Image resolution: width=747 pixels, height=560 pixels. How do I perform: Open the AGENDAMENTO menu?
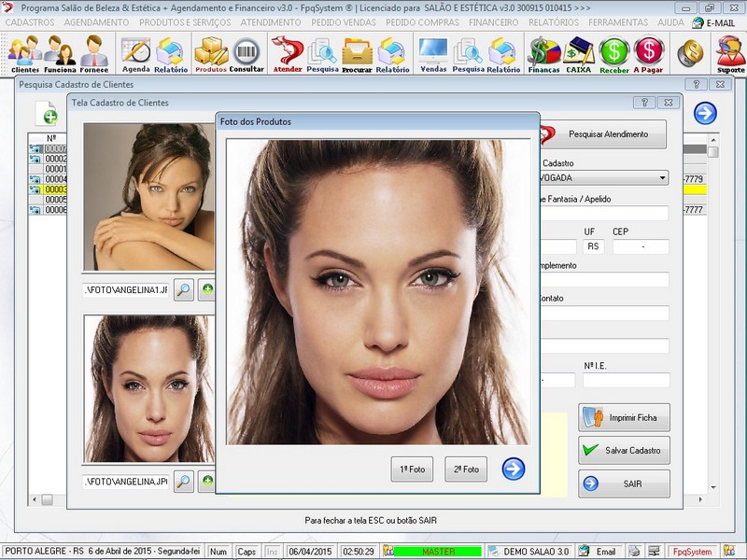click(97, 22)
